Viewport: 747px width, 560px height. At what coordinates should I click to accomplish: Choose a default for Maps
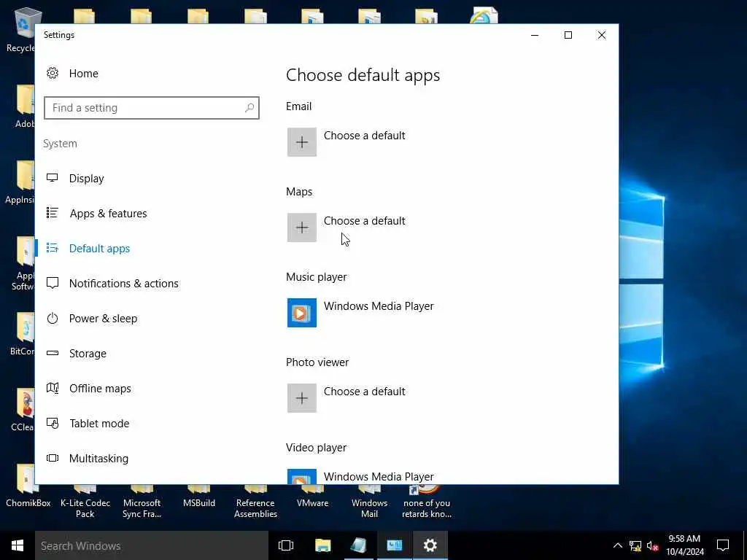coord(365,221)
